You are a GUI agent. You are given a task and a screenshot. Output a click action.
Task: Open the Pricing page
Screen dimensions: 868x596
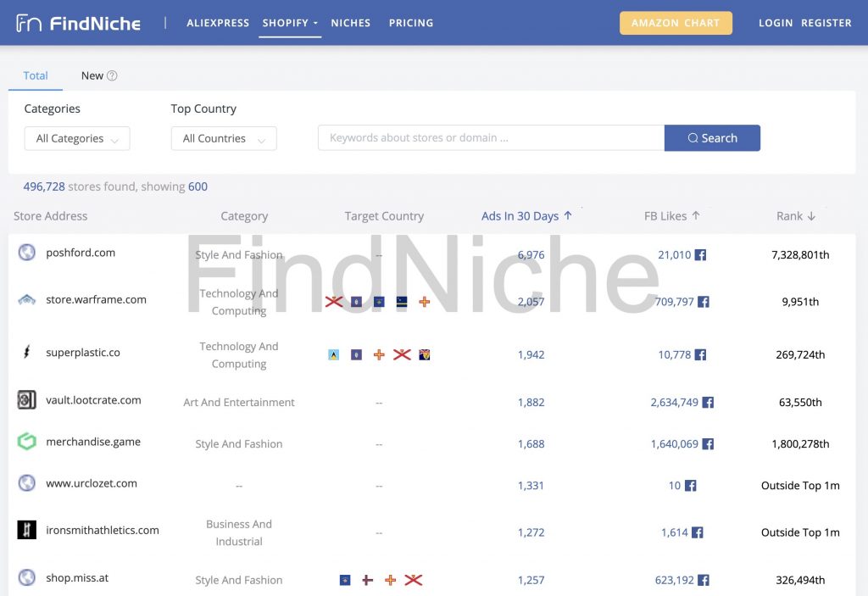[411, 23]
